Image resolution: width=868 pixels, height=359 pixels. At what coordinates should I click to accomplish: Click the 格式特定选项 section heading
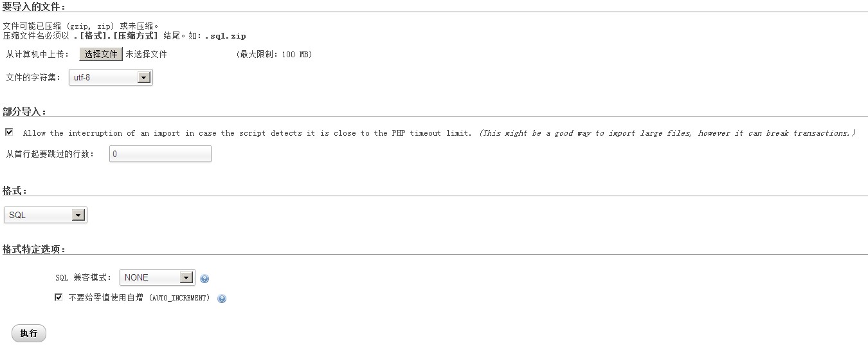[34, 249]
